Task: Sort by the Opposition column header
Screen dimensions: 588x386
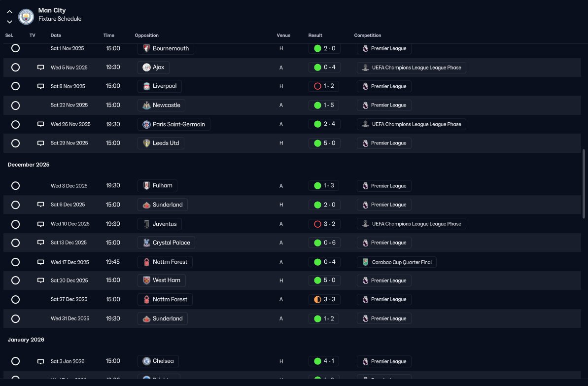Action: point(146,35)
